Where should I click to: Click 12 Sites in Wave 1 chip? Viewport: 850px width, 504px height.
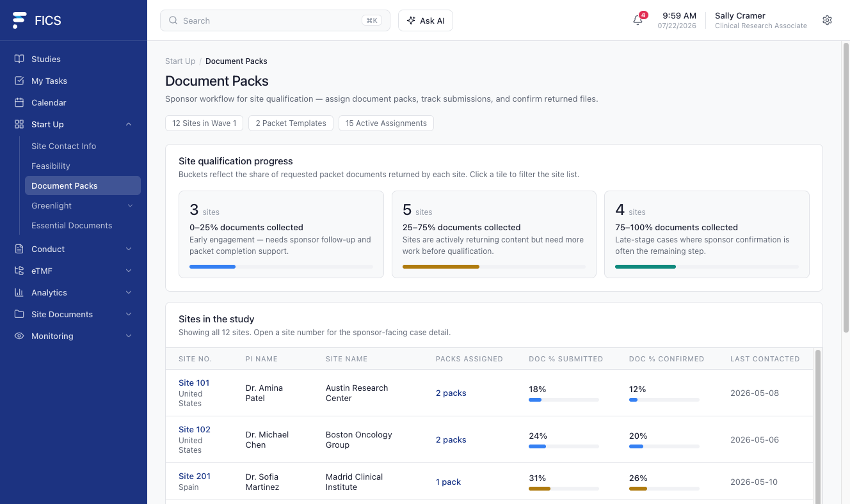coord(204,123)
